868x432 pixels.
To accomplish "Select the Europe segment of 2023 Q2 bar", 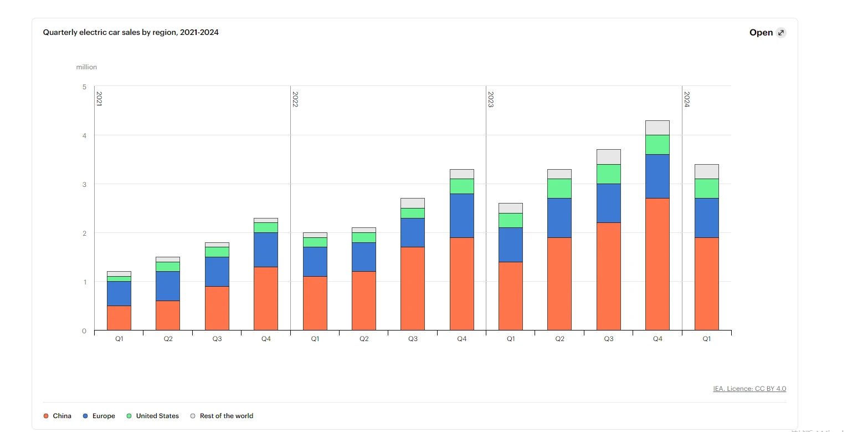I will (559, 218).
